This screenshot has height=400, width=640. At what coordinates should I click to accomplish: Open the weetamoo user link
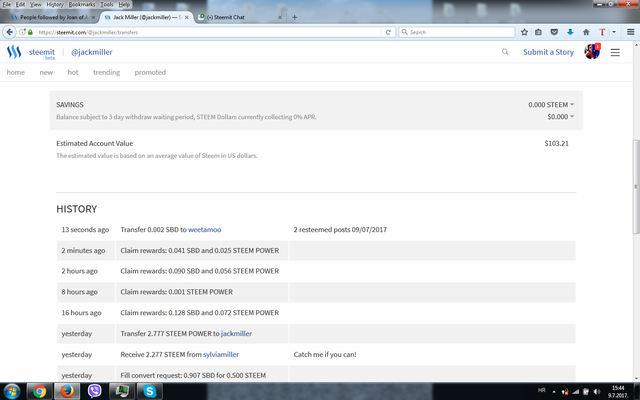204,230
